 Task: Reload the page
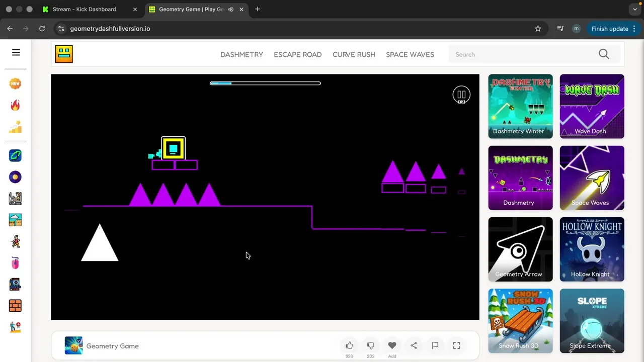pyautogui.click(x=42, y=29)
